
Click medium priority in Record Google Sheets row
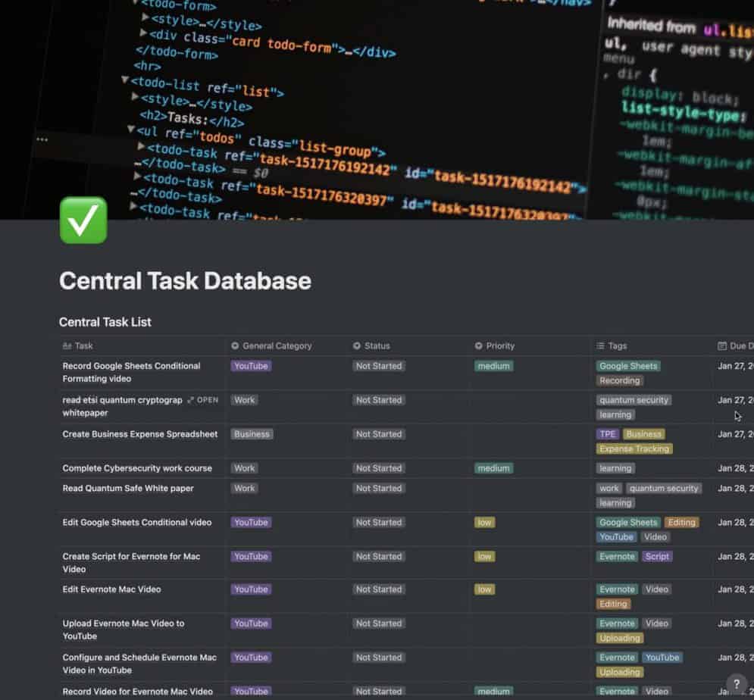[x=493, y=366]
